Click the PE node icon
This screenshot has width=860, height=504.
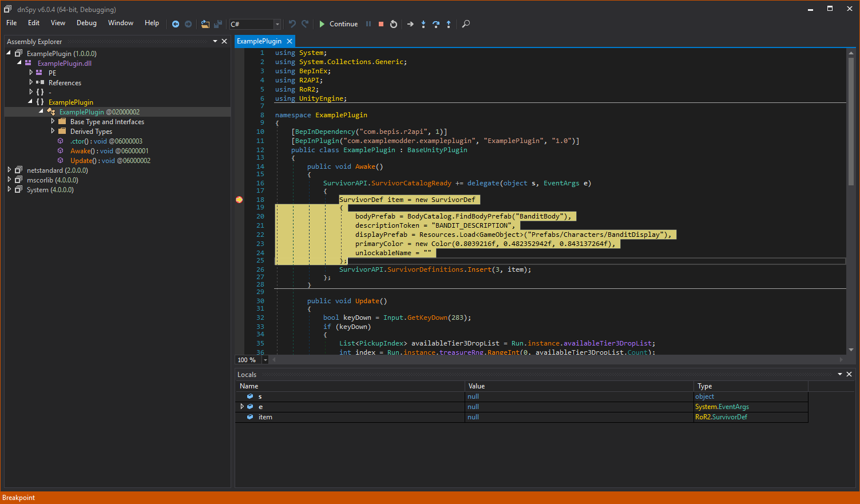click(39, 73)
